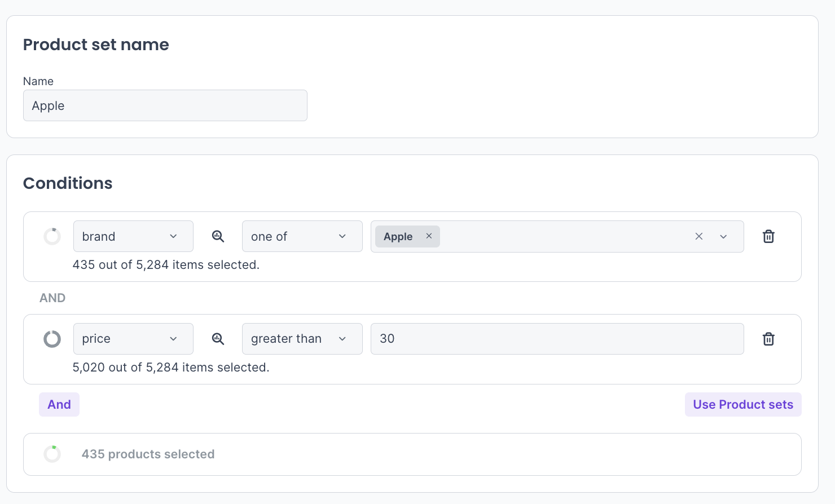Click the products selected progress ring
The width and height of the screenshot is (835, 504).
click(x=52, y=454)
